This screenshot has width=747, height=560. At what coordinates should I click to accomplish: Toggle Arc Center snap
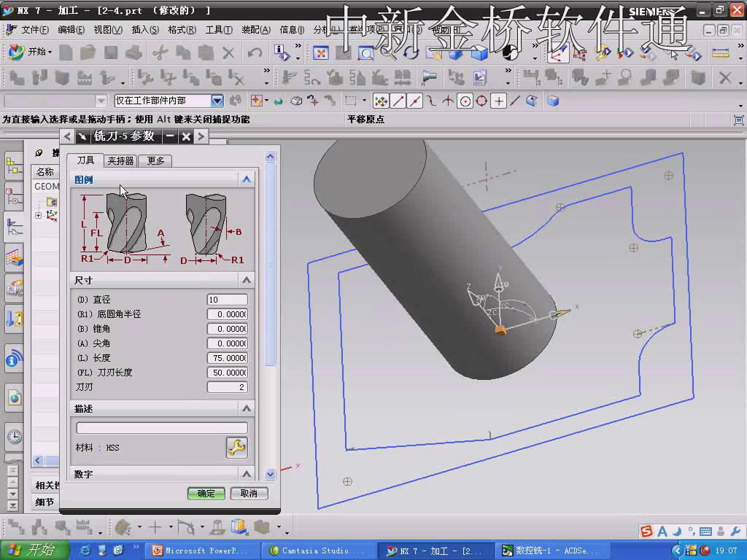point(465,101)
